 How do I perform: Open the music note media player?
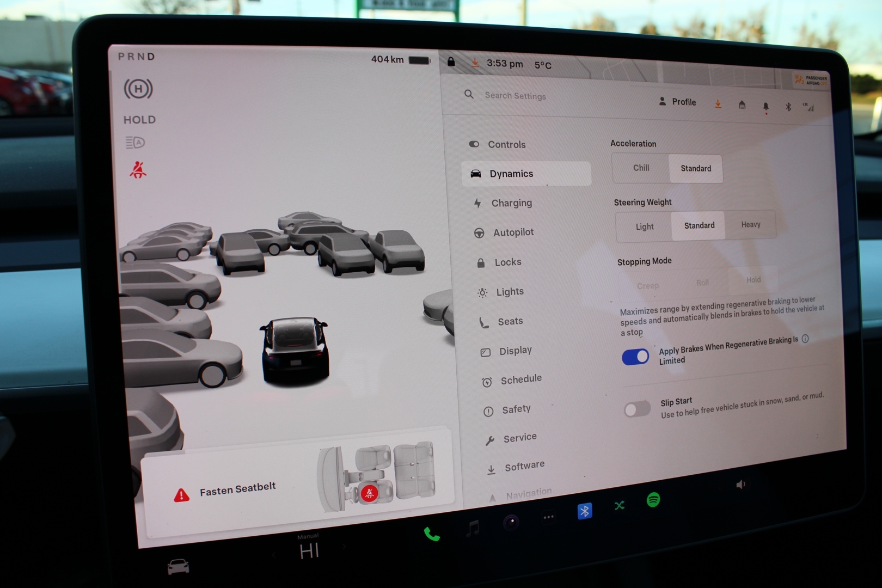point(473,528)
